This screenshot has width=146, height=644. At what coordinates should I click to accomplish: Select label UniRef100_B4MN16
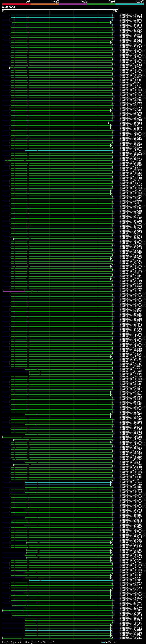pos(131,233)
